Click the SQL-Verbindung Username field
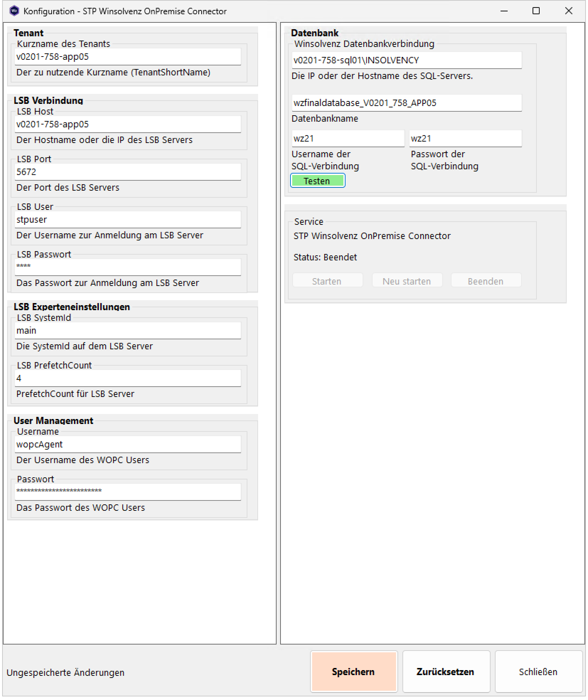 click(348, 138)
